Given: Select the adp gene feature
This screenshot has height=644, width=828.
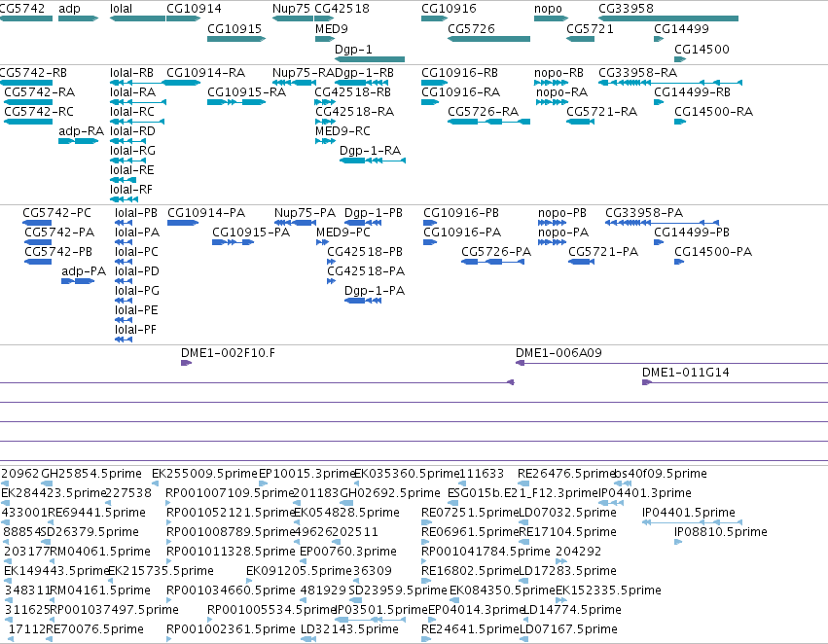Looking at the screenshot, I should point(78,18).
